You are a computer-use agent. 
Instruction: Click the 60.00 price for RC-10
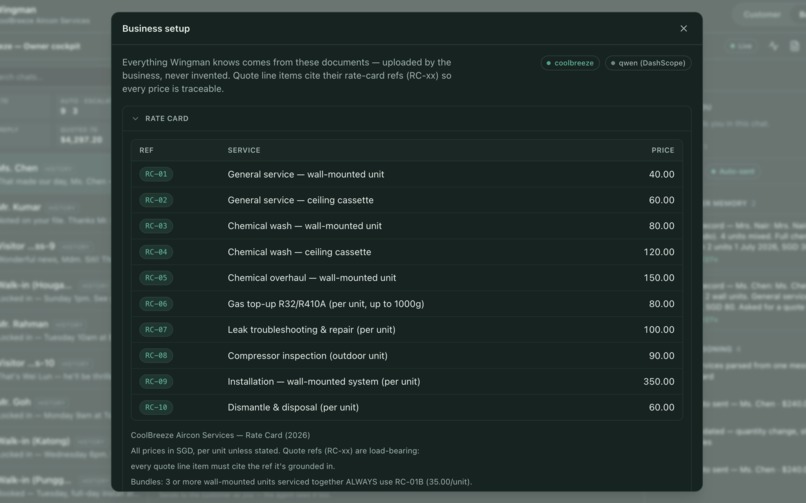[x=662, y=407]
